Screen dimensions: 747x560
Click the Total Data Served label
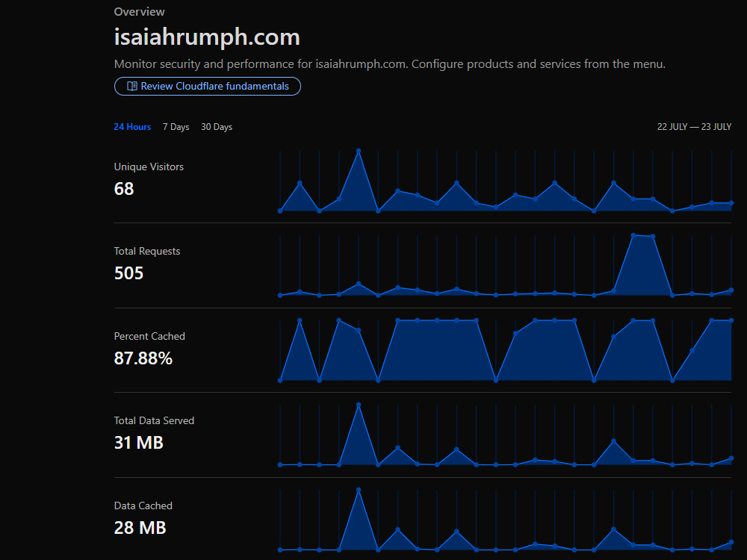point(154,420)
